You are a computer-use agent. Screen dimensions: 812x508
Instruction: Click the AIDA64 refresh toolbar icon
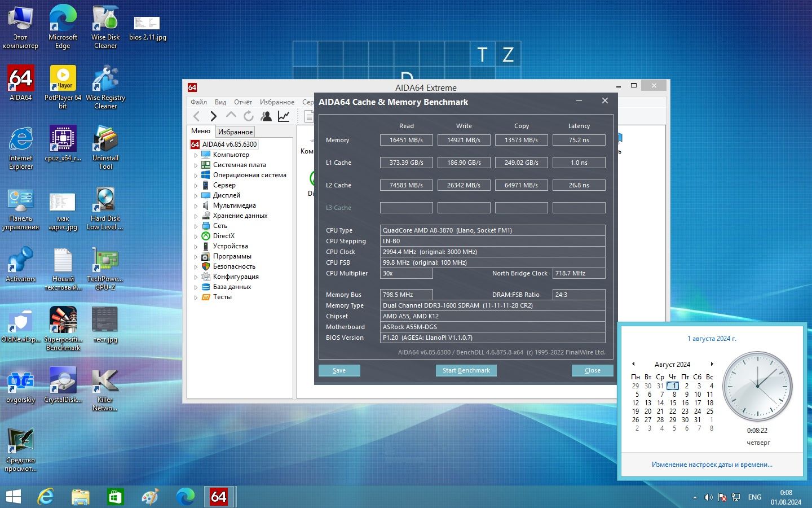pos(248,116)
